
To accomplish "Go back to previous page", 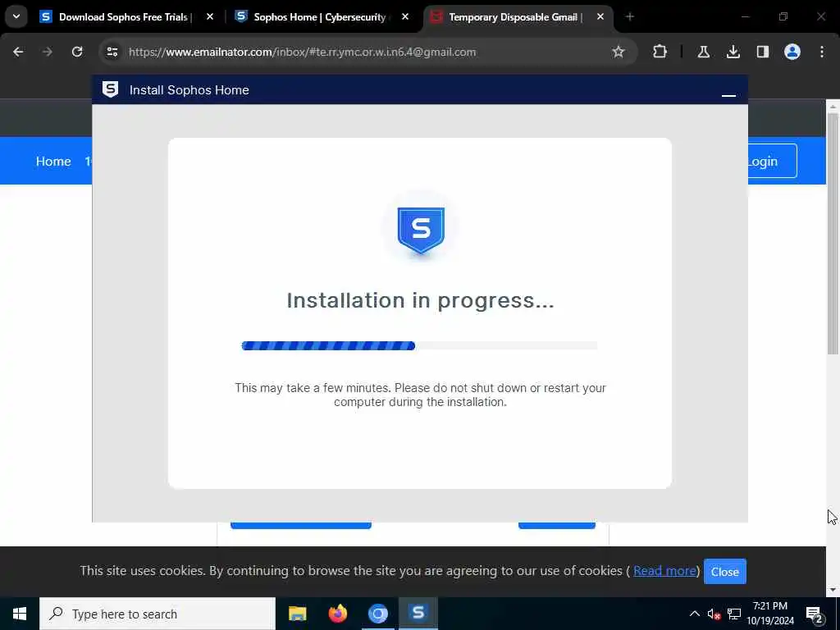I will click(18, 52).
